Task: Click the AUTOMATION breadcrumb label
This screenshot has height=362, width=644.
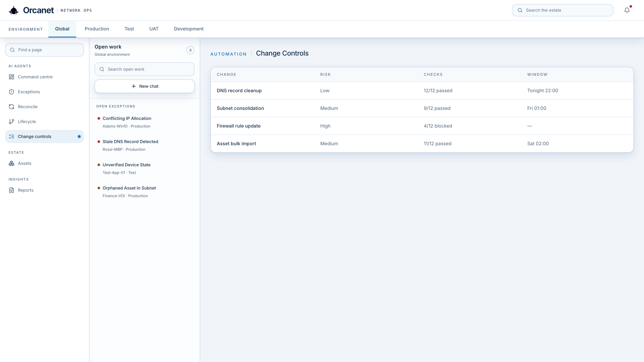Action: [228, 54]
